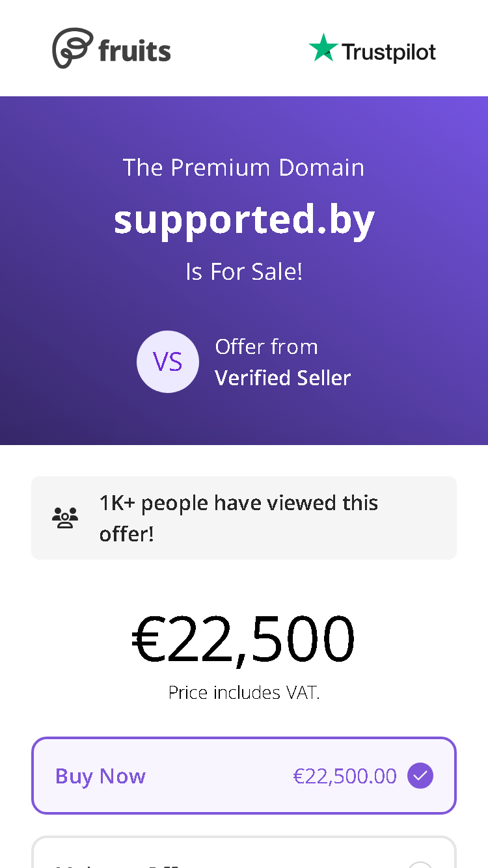
Task: Select the Buy Now option card
Action: (244, 776)
